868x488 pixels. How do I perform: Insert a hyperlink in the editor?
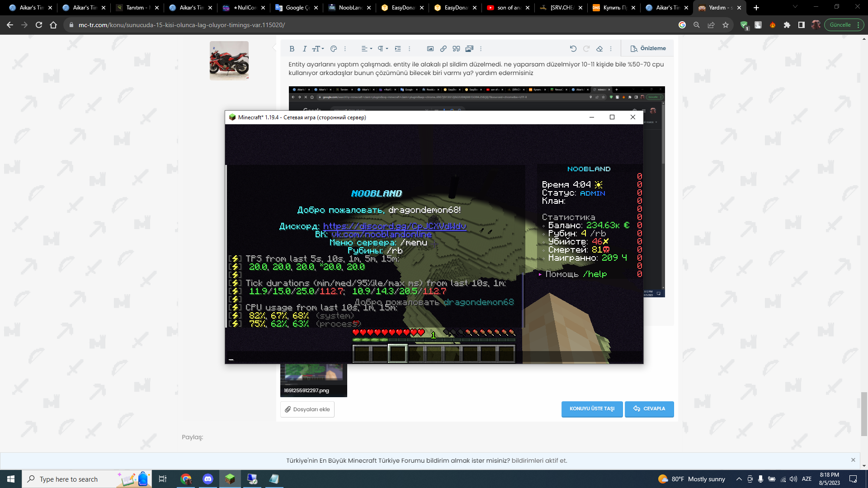pyautogui.click(x=443, y=49)
